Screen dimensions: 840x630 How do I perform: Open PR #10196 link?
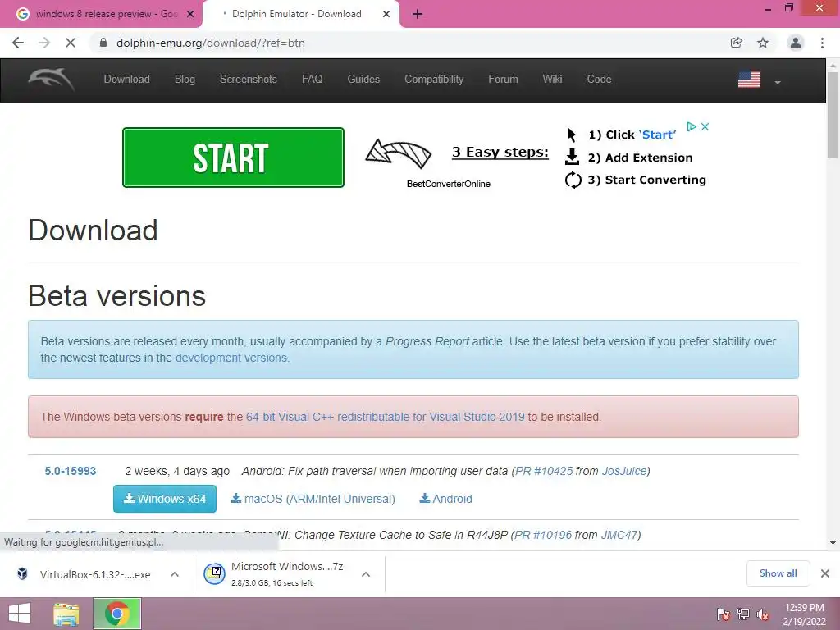tap(543, 535)
